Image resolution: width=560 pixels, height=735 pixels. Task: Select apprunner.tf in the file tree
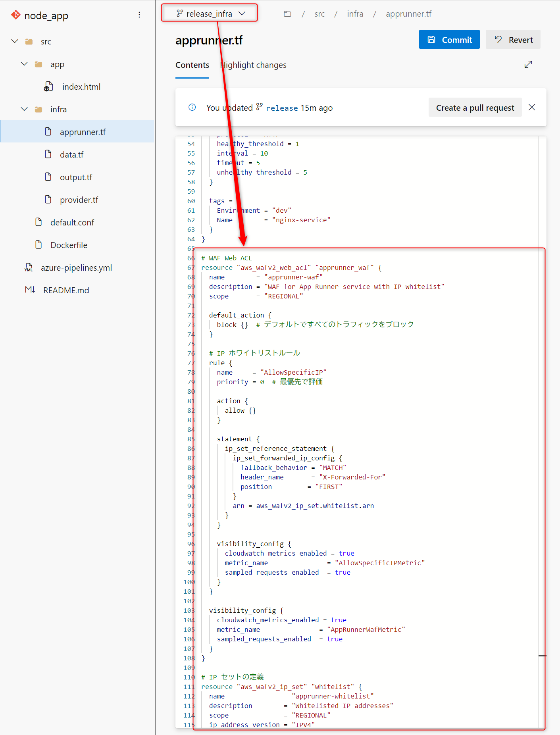77,132
